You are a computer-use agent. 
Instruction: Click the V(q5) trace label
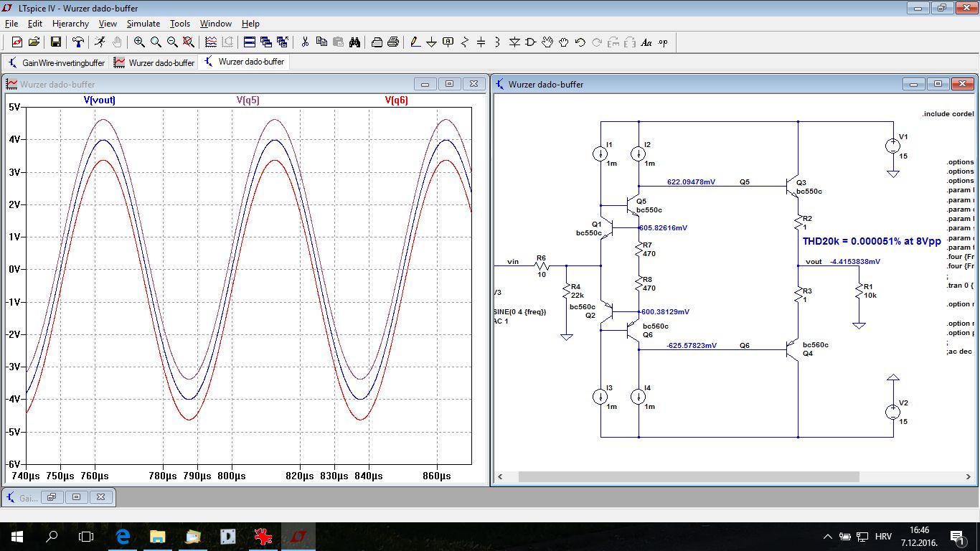(x=248, y=100)
